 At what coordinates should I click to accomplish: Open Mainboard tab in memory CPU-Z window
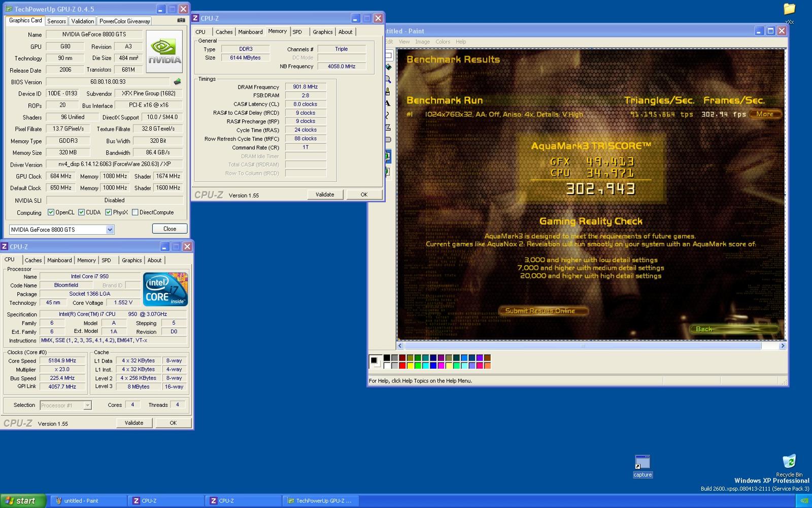tap(251, 31)
